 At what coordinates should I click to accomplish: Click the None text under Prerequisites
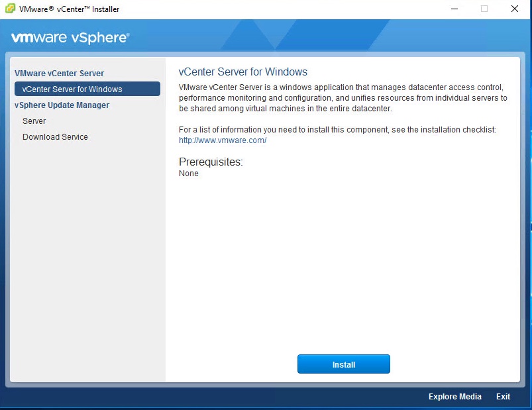pos(189,174)
